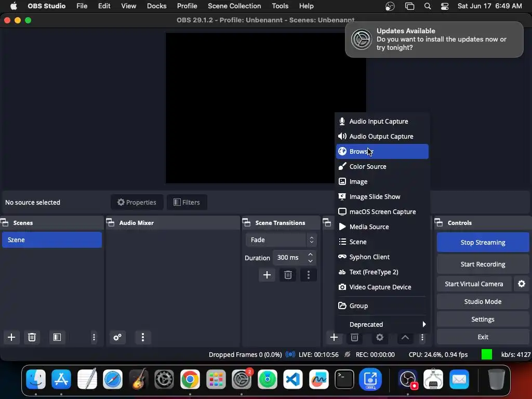
Task: Open the Docks menu
Action: (157, 6)
